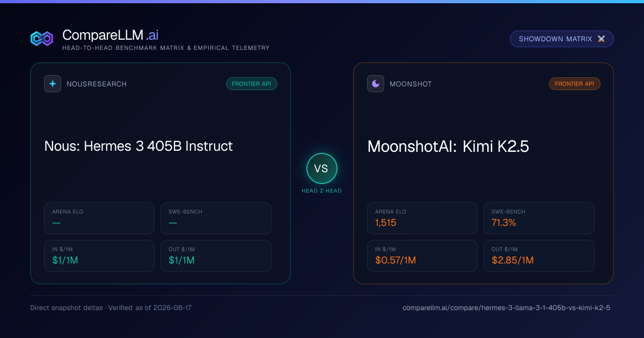The width and height of the screenshot is (644, 338).
Task: Click Kimi's output price $2.85/1M tile
Action: point(539,256)
